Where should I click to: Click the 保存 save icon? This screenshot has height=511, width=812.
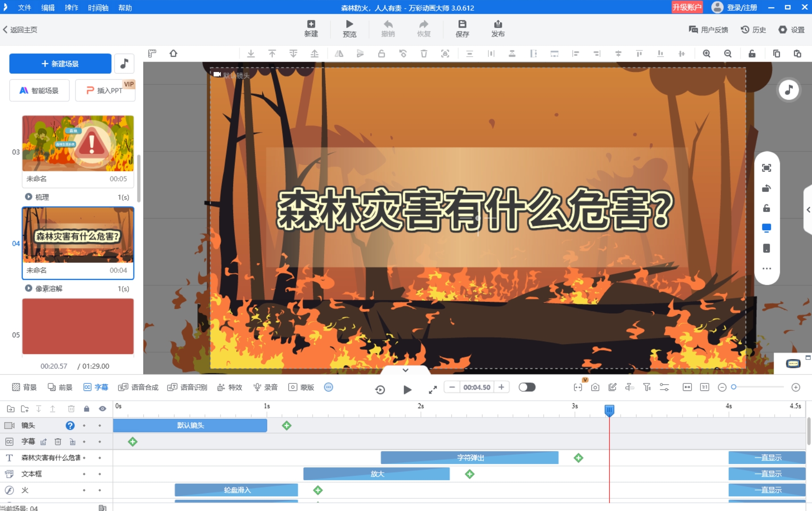(x=462, y=29)
